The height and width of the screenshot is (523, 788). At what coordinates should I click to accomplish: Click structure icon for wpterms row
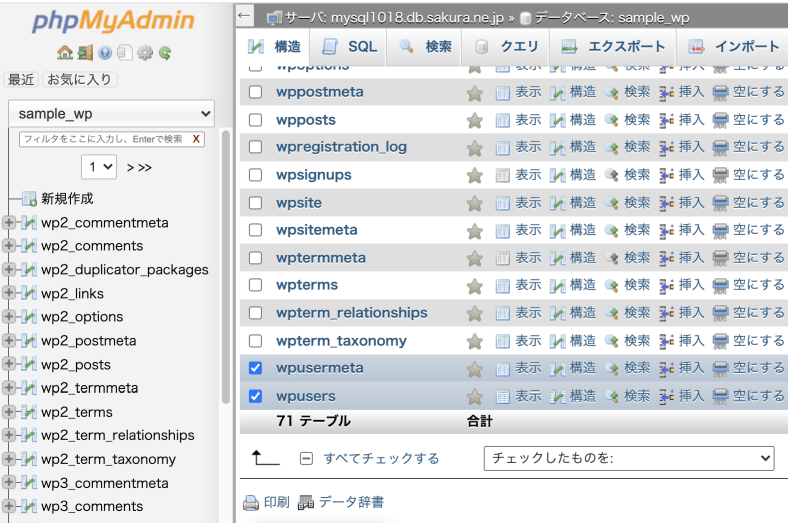coord(557,286)
